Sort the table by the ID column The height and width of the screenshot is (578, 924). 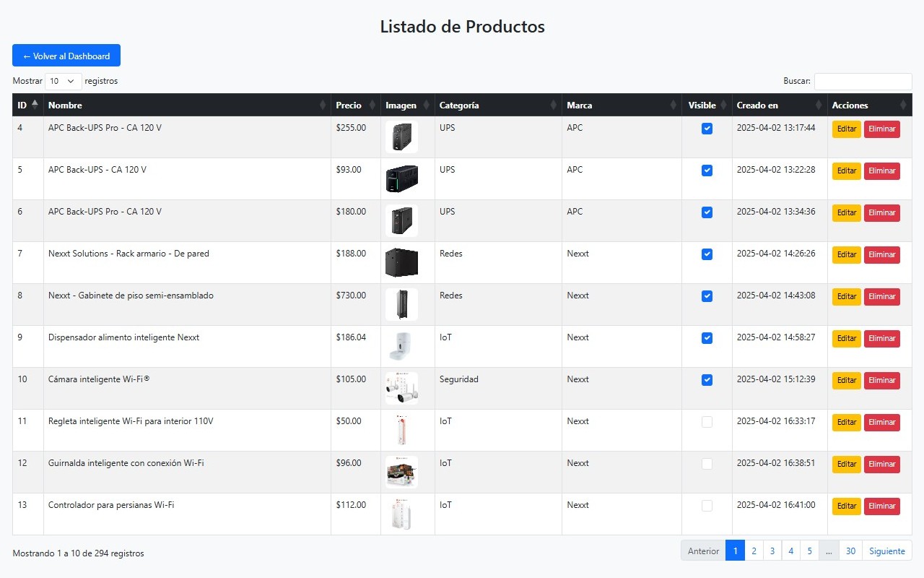pyautogui.click(x=27, y=105)
